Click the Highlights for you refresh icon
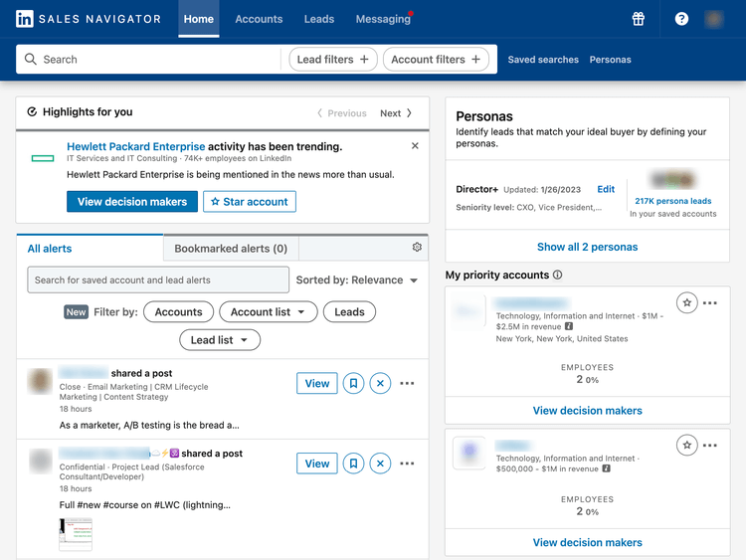746x560 pixels. coord(32,111)
